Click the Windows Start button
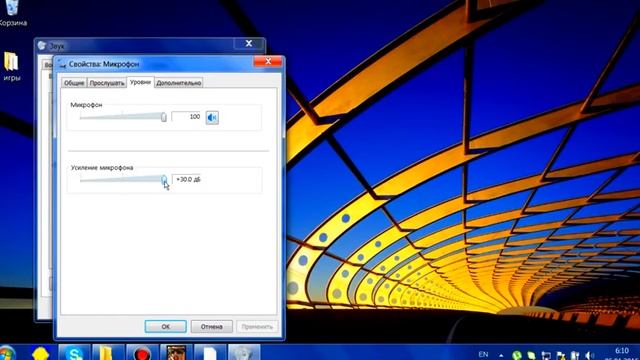This screenshot has height=360, width=640. (7, 353)
